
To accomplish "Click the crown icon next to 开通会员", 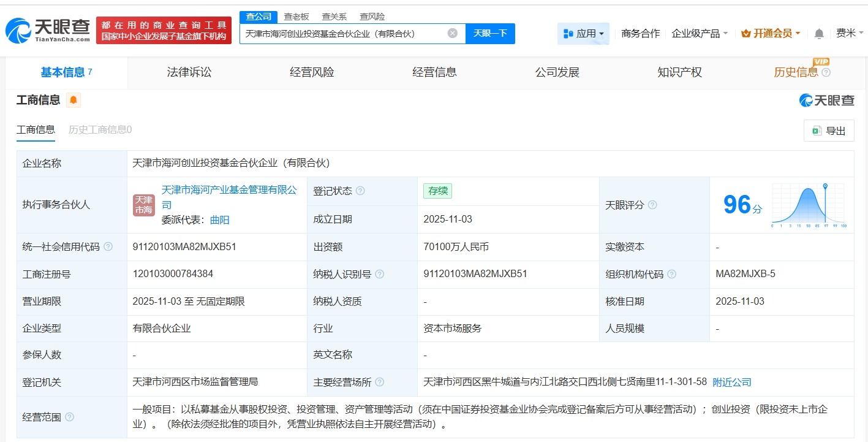I will point(745,33).
